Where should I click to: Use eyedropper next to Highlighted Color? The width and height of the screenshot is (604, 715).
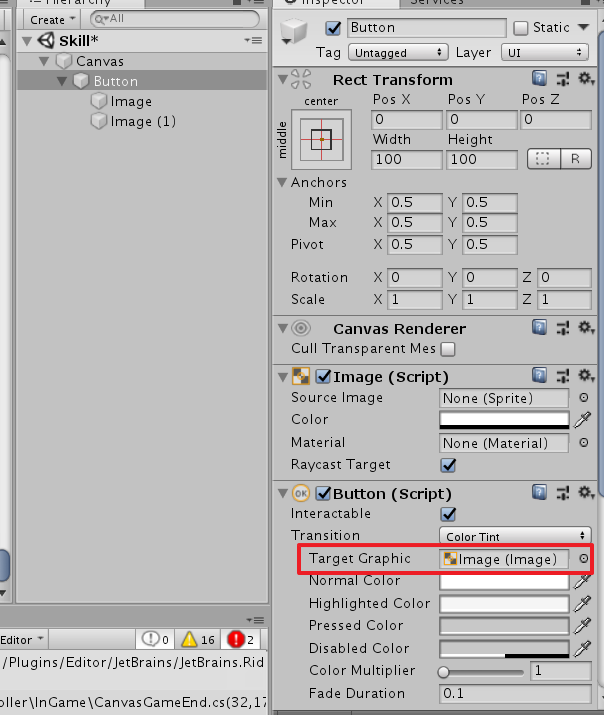583,603
